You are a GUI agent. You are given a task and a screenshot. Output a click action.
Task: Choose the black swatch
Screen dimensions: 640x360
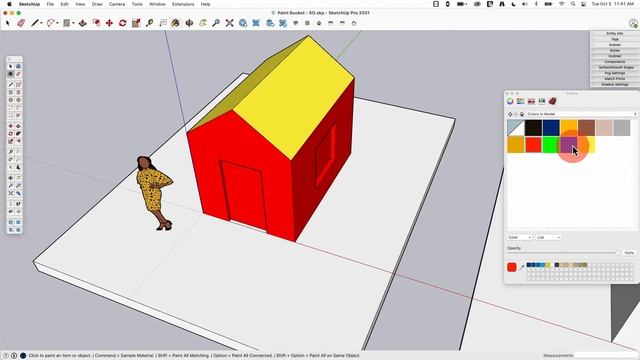coord(533,128)
